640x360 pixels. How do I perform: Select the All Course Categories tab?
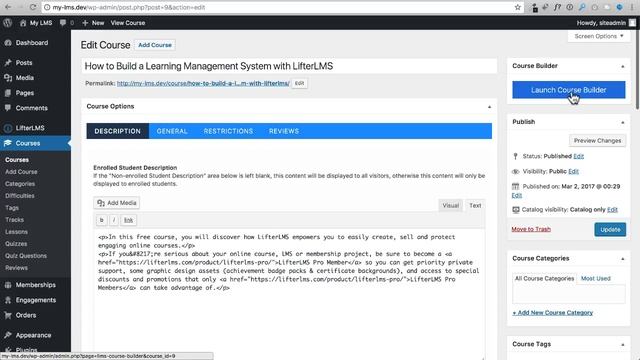click(x=544, y=278)
